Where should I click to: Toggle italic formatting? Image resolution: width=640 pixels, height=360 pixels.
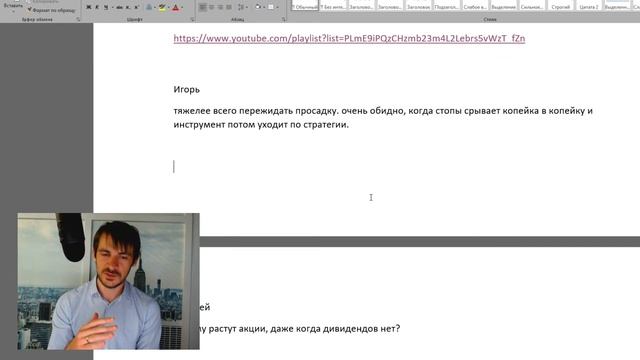click(x=97, y=7)
